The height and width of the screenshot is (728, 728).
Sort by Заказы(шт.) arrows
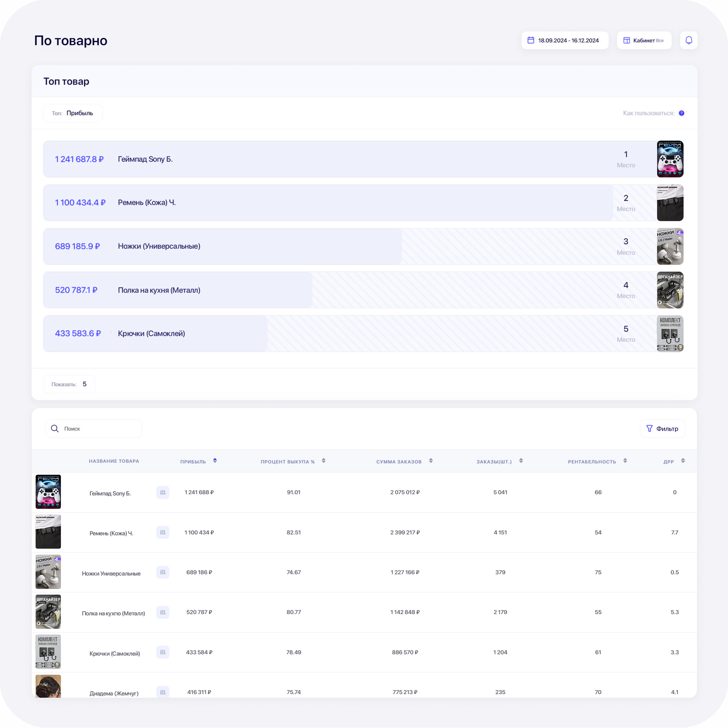[x=521, y=461]
